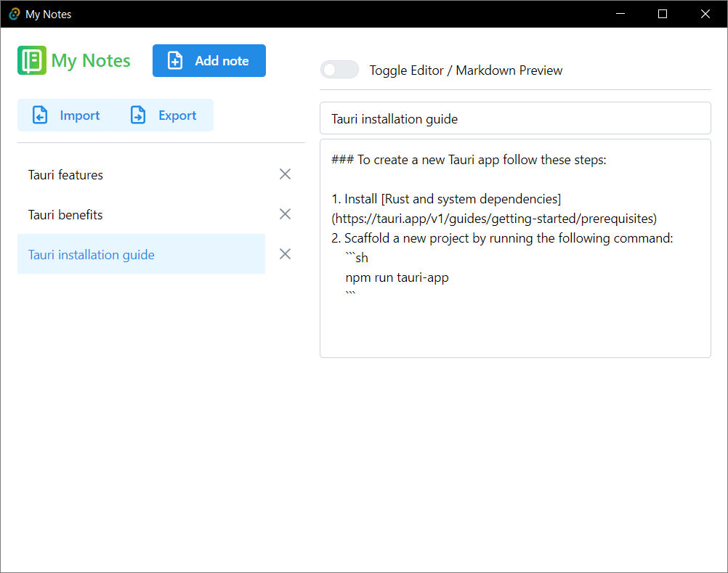Image resolution: width=728 pixels, height=573 pixels.
Task: Click the Export document icon
Action: (x=137, y=115)
